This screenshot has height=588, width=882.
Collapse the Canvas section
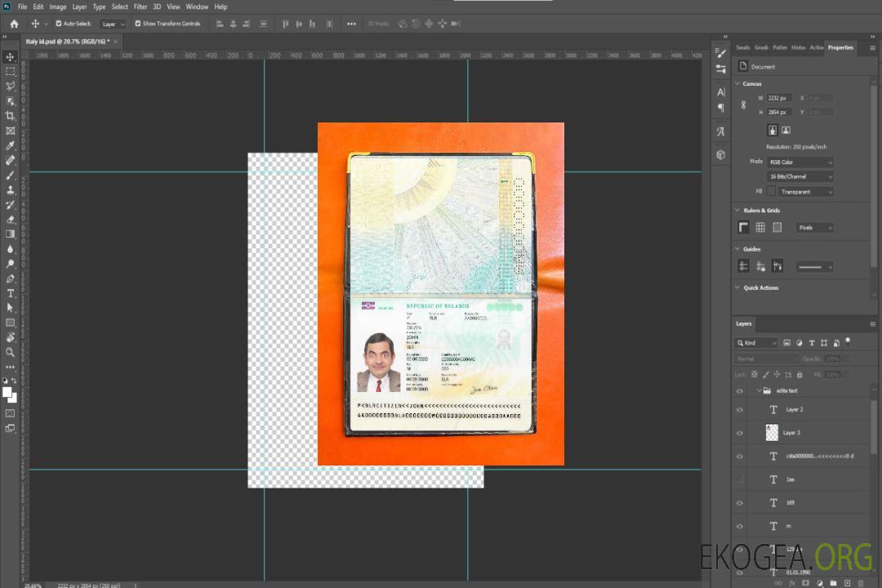click(737, 84)
